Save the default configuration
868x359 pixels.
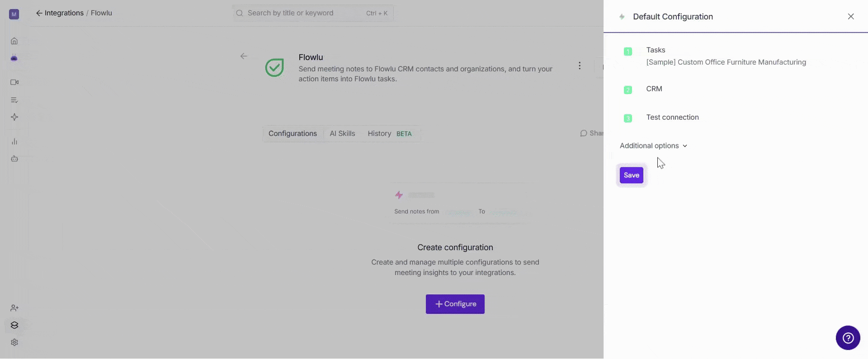coord(631,175)
